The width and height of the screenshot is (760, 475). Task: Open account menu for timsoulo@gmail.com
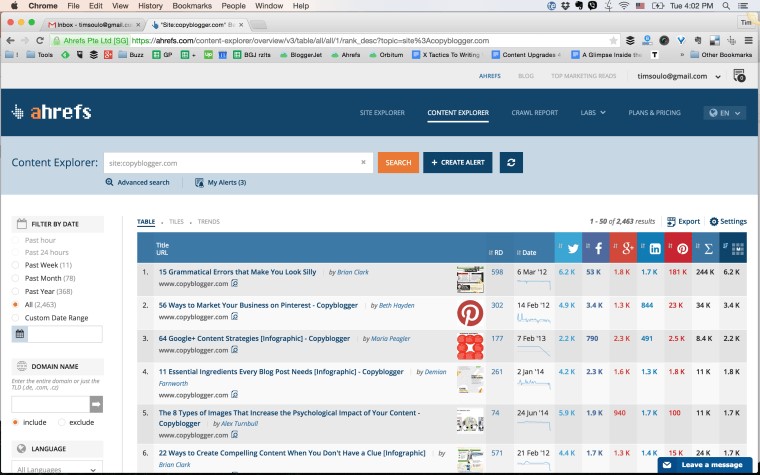679,76
